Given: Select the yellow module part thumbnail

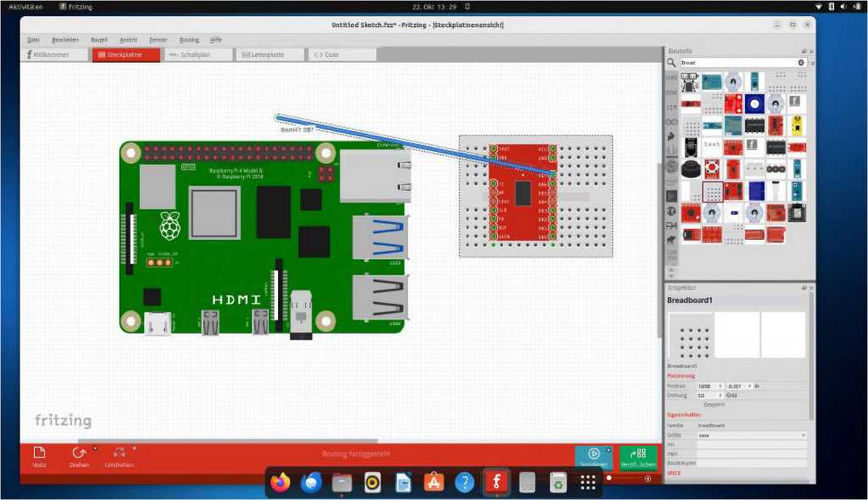Looking at the screenshot, I should tap(797, 125).
